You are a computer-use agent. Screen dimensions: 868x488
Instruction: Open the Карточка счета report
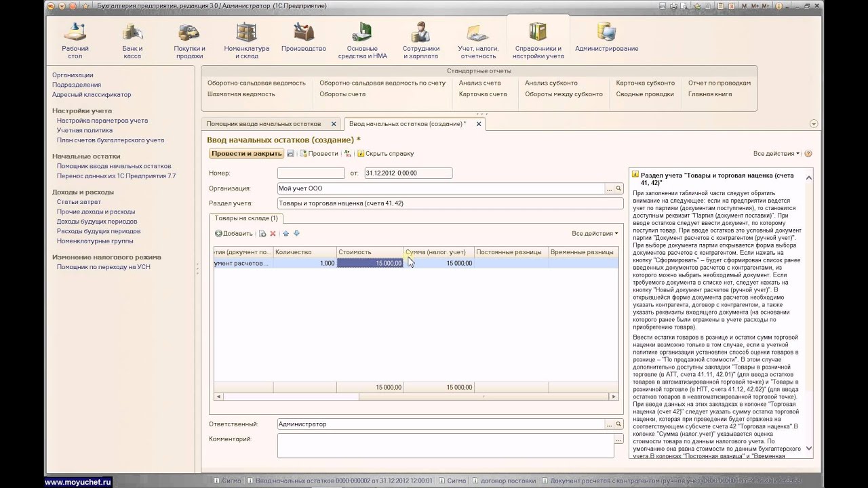483,94
